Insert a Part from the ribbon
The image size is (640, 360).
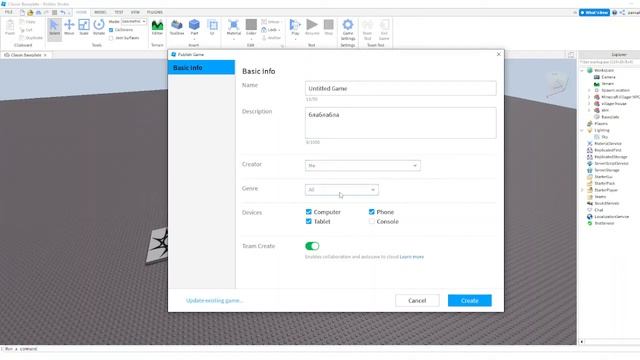pyautogui.click(x=194, y=27)
